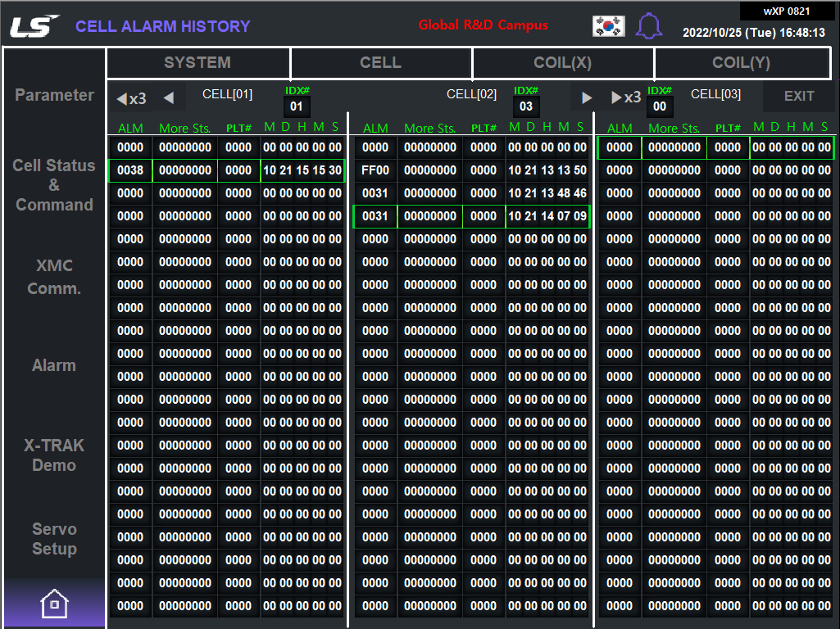The image size is (840, 629).
Task: Switch to the COIL(Y) tab
Action: pyautogui.click(x=742, y=63)
